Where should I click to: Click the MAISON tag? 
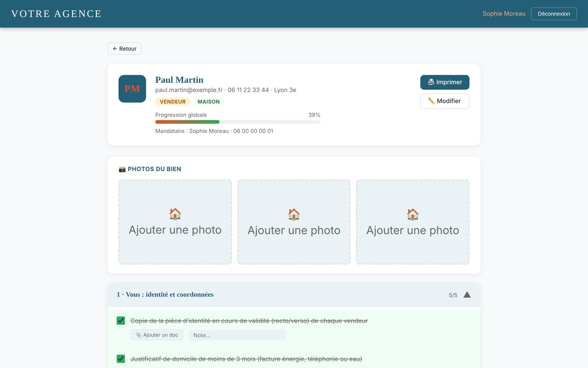point(209,102)
